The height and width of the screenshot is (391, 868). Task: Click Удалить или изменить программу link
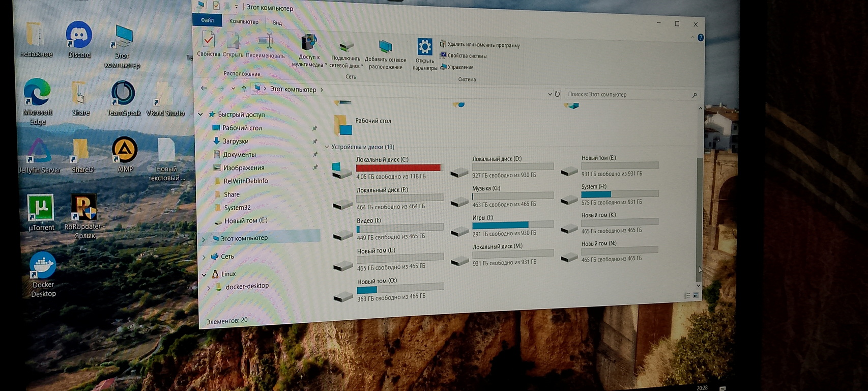tap(483, 45)
